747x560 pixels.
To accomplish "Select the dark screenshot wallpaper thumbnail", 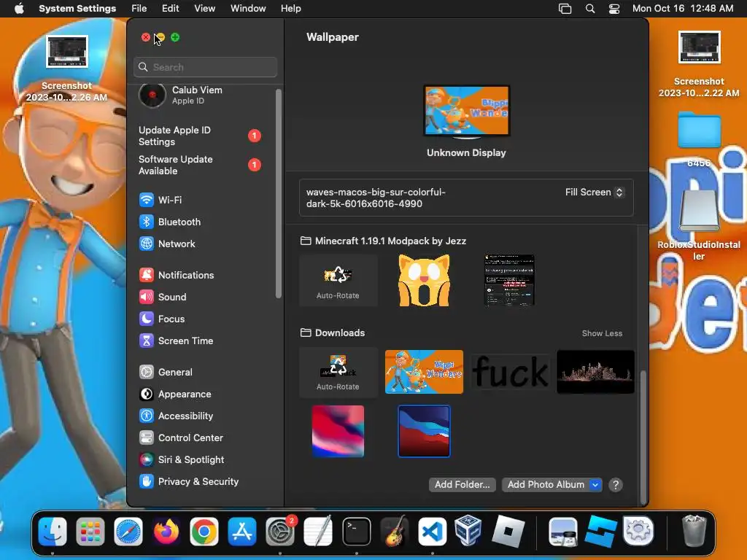I will 509,280.
